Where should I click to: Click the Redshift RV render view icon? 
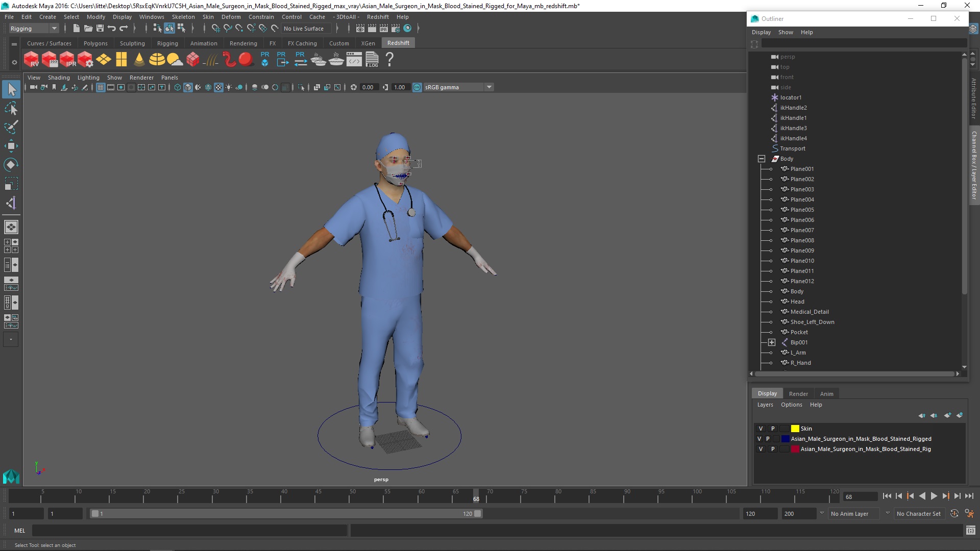coord(31,60)
